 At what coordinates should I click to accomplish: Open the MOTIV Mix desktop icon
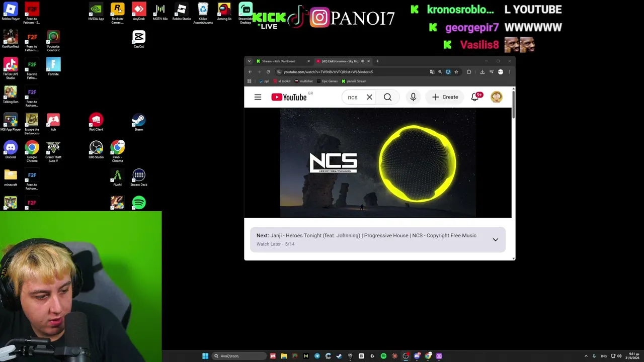160,12
